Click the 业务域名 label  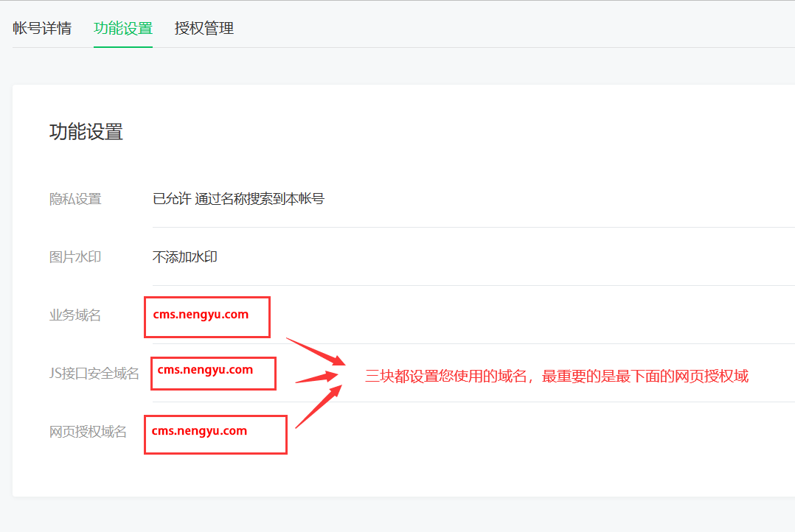click(75, 315)
